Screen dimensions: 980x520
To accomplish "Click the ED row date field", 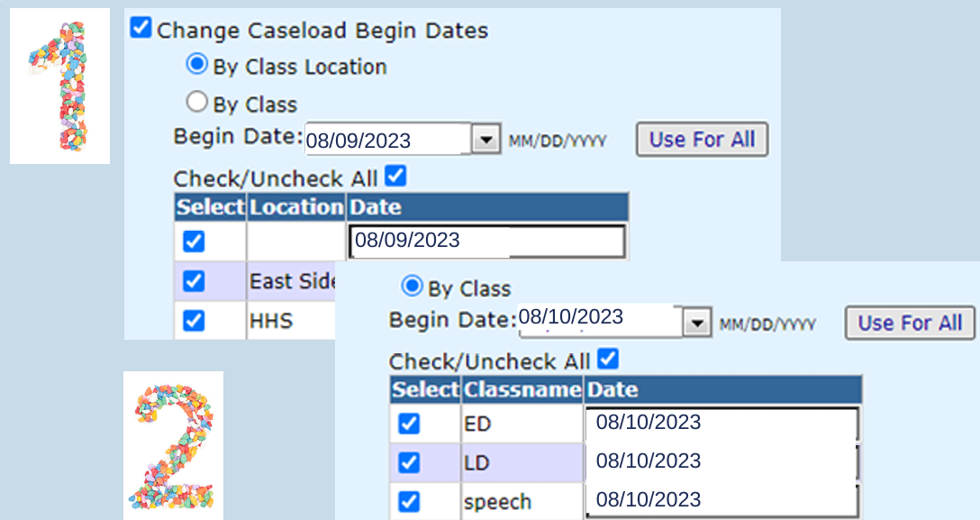I will (721, 424).
